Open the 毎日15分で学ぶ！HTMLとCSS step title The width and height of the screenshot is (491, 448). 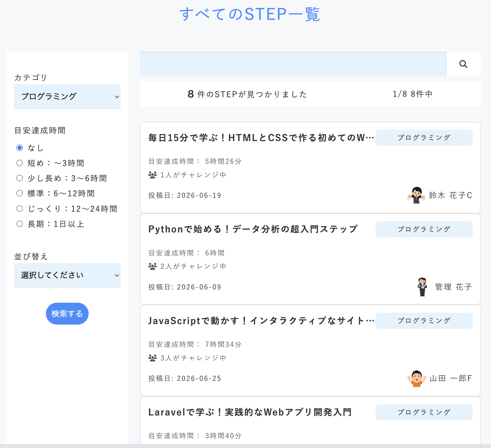[x=261, y=138]
